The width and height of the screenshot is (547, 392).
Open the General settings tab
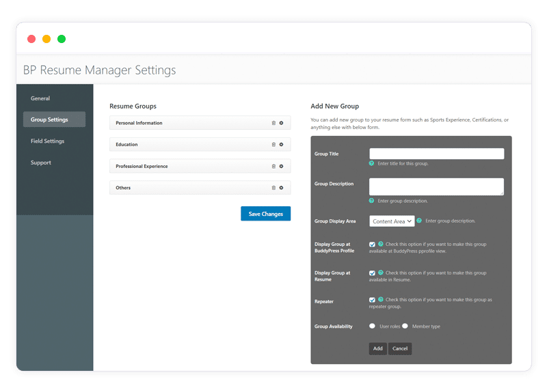click(40, 98)
